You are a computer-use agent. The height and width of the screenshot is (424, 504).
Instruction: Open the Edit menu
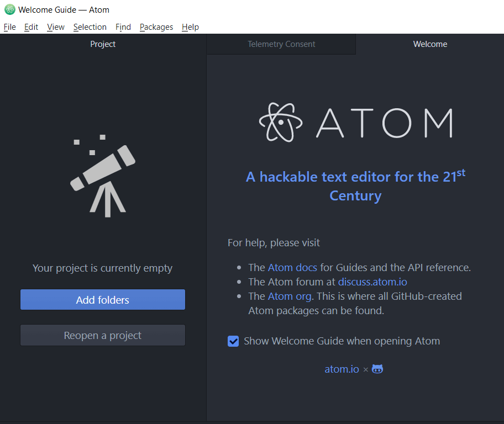click(31, 27)
